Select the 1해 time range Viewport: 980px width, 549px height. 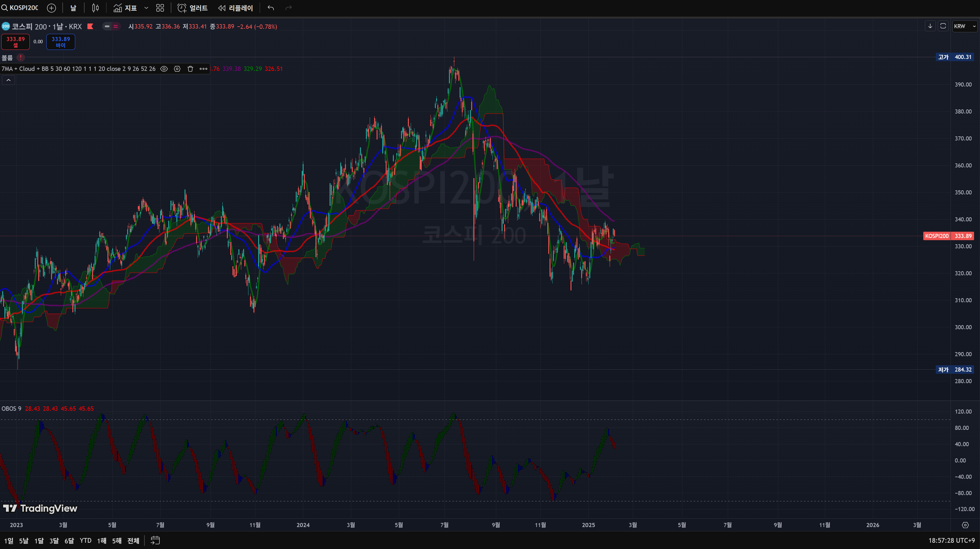[102, 541]
